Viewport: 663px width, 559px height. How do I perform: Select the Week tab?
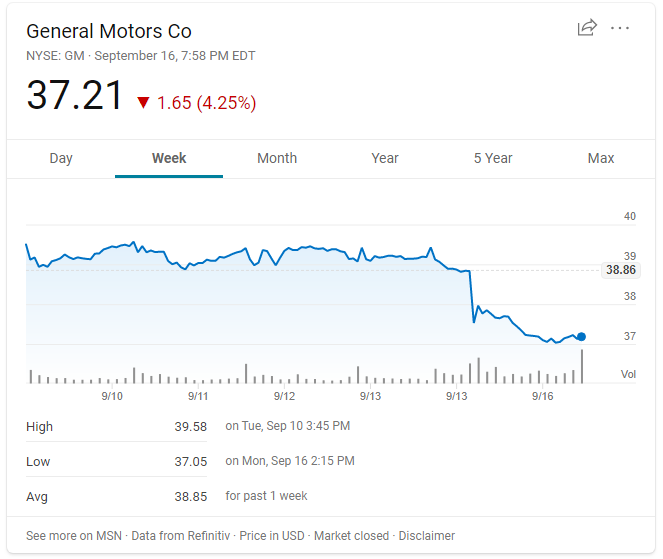(x=169, y=158)
